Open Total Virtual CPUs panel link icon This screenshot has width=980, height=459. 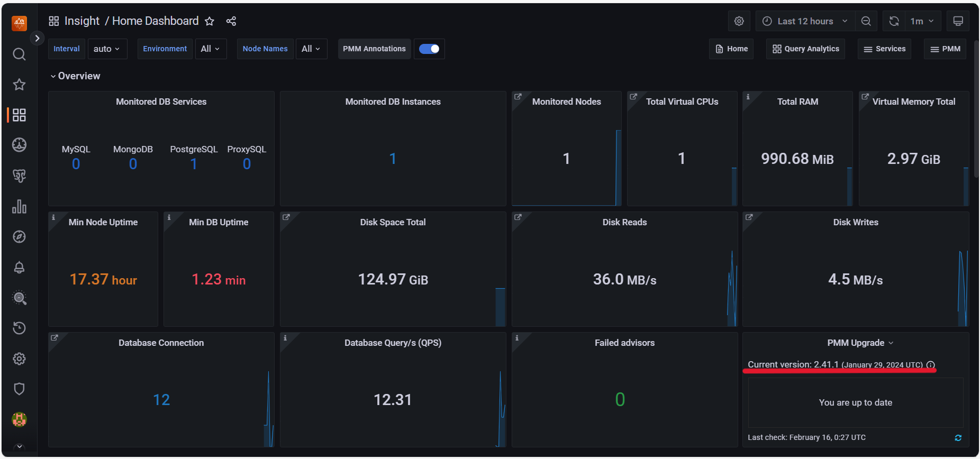(x=633, y=97)
